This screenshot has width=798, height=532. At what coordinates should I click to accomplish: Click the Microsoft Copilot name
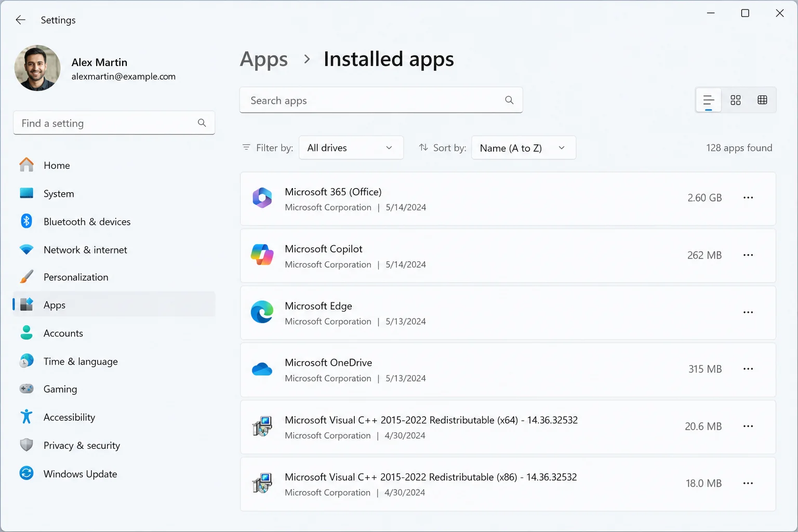324,249
